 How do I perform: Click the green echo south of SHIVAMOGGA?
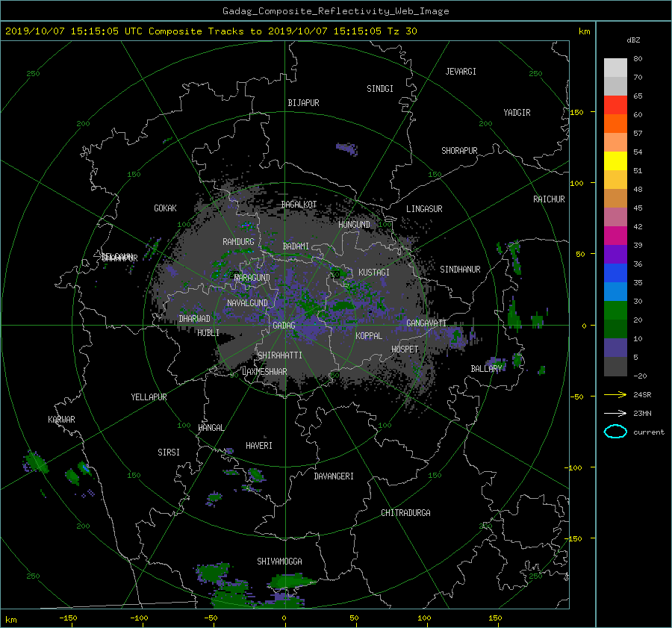[x=291, y=582]
